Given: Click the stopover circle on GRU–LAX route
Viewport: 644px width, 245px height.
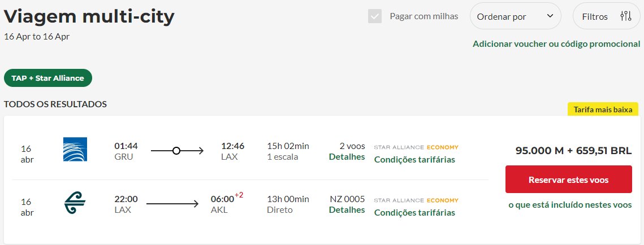Looking at the screenshot, I should (x=176, y=151).
